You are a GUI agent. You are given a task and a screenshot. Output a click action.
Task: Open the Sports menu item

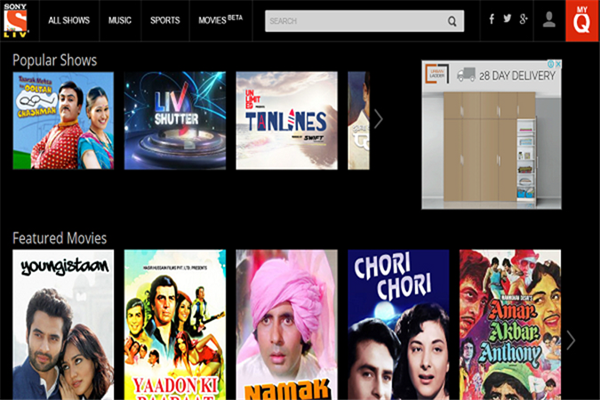pos(165,20)
